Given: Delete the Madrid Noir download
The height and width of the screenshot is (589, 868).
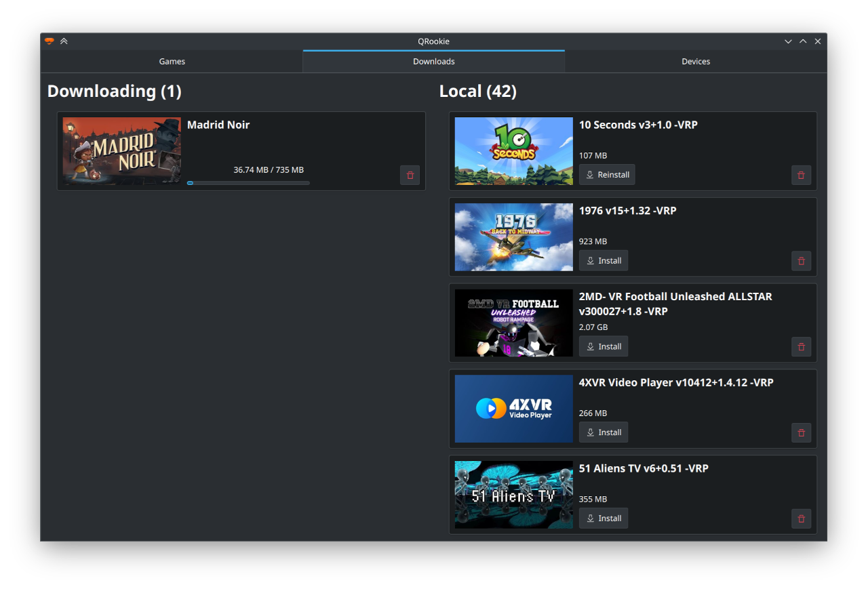Looking at the screenshot, I should 410,175.
